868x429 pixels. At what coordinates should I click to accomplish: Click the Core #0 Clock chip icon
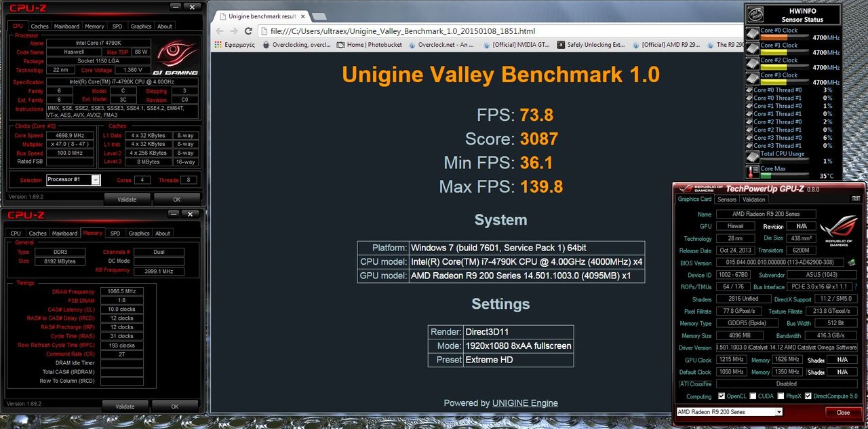point(753,33)
